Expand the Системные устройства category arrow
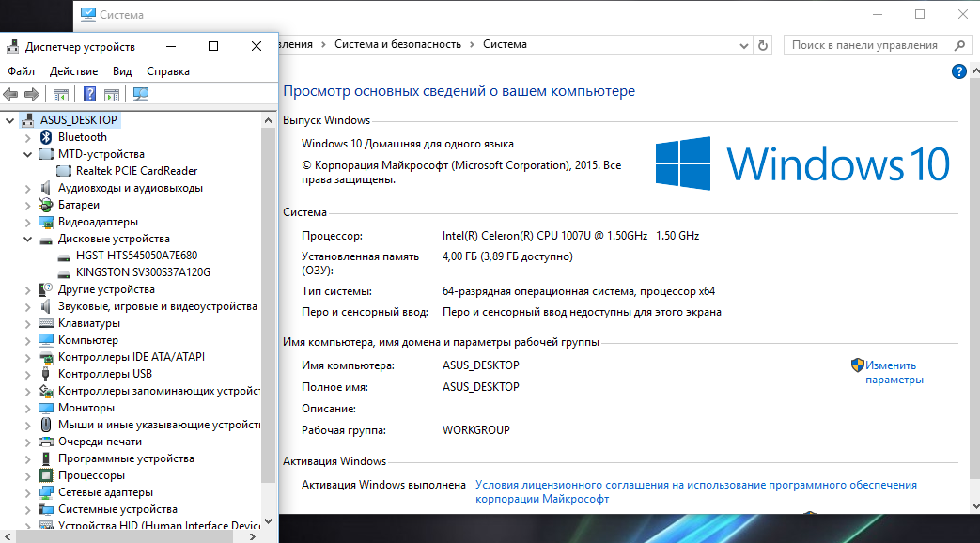The height and width of the screenshot is (543, 980). (x=27, y=509)
